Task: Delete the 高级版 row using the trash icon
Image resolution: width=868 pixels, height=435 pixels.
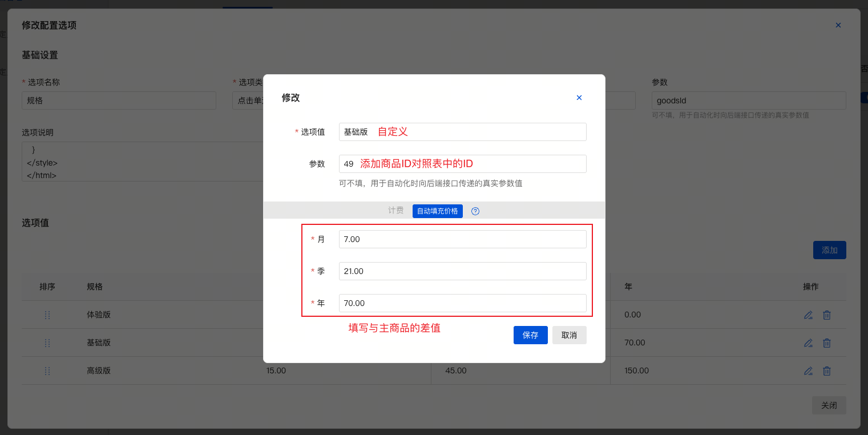Action: pos(826,371)
